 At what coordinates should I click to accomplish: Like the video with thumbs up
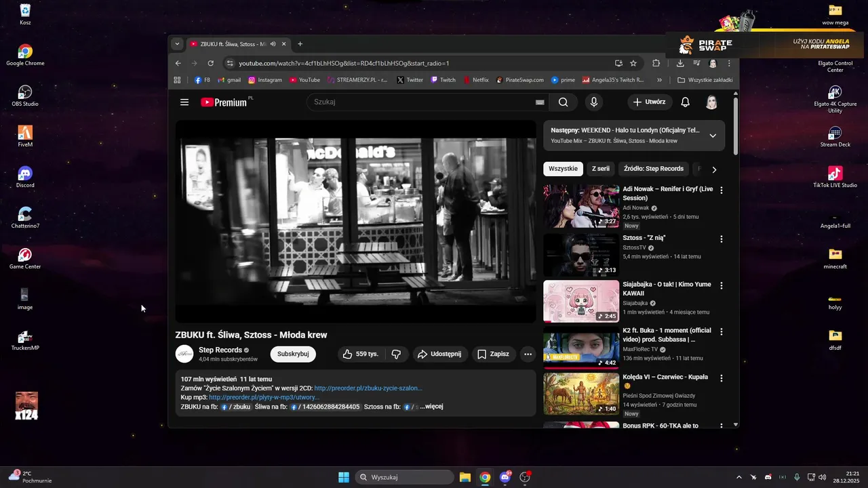point(361,354)
